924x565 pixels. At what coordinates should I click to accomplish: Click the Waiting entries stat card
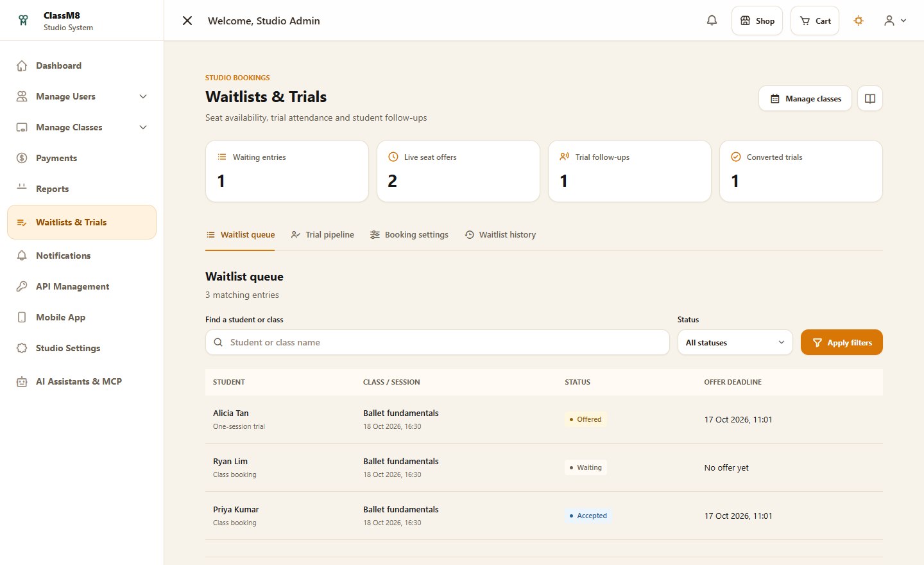tap(287, 171)
